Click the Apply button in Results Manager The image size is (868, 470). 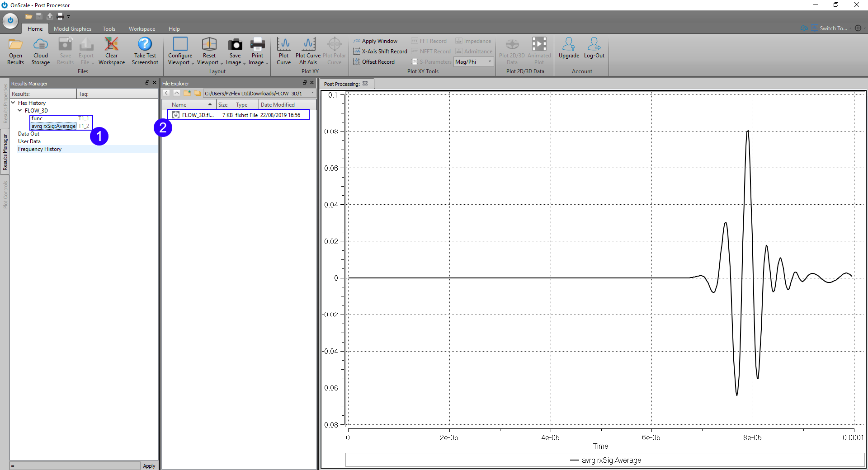149,466
